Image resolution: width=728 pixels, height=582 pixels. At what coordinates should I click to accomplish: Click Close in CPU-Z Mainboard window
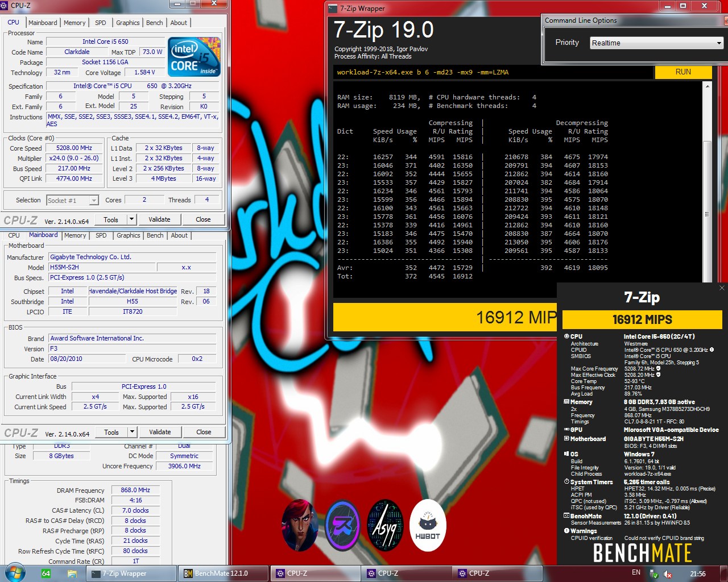pos(204,432)
